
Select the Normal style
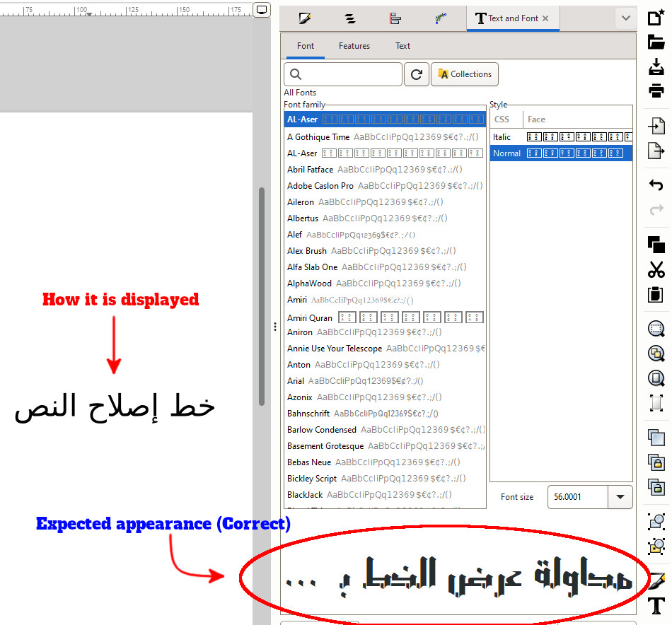coord(561,153)
